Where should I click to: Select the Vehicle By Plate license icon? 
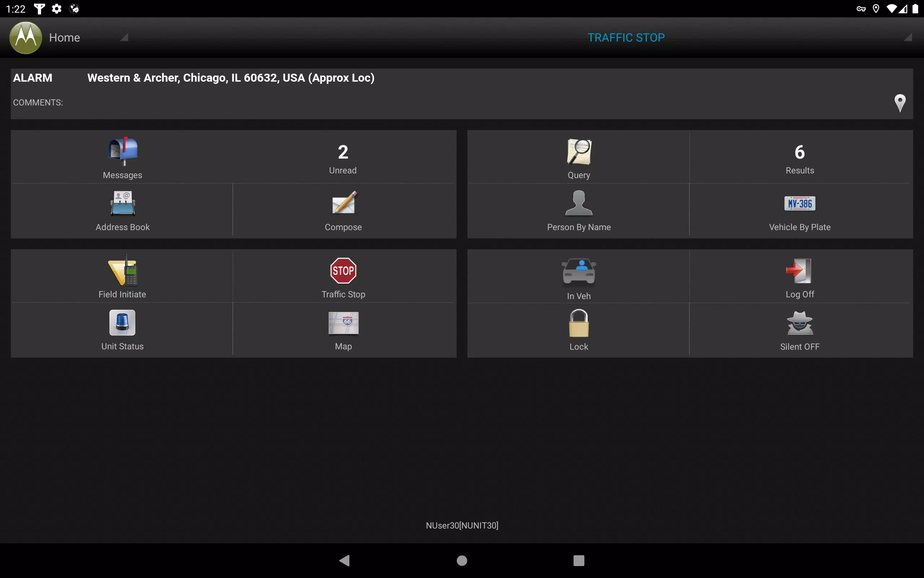coord(800,203)
